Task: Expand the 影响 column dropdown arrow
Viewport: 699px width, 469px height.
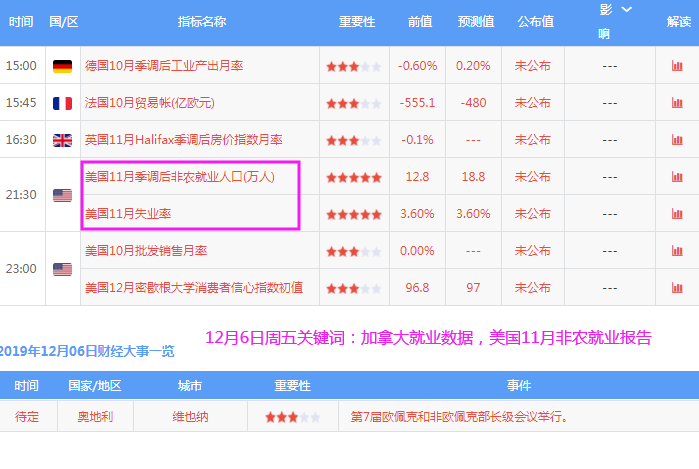Action: (626, 9)
